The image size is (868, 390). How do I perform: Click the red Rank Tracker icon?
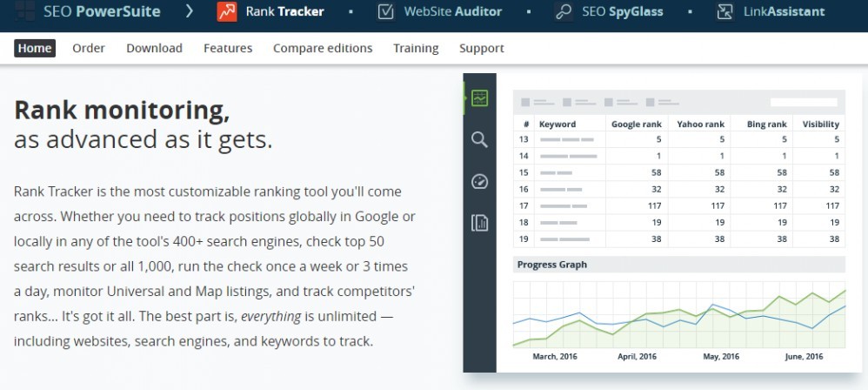coord(227,11)
